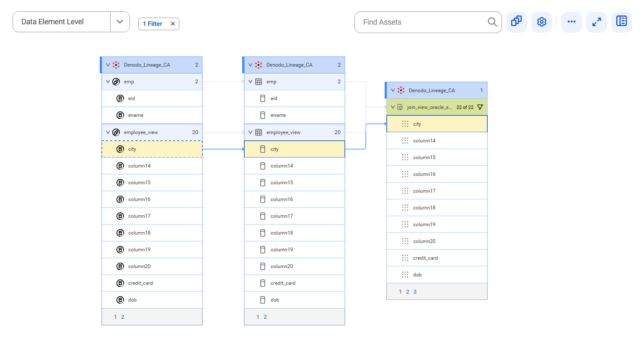Click the column16 icon in first column
This screenshot has width=644, height=351.
pyautogui.click(x=120, y=199)
